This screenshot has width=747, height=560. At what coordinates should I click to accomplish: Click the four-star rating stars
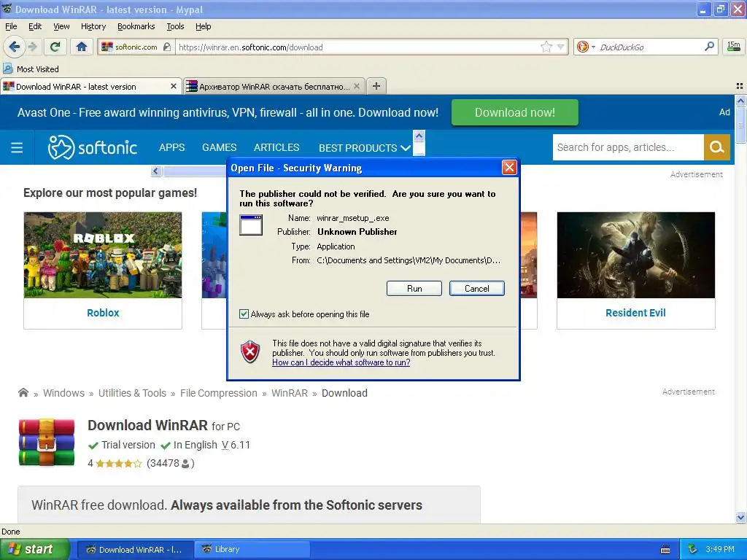(x=119, y=463)
